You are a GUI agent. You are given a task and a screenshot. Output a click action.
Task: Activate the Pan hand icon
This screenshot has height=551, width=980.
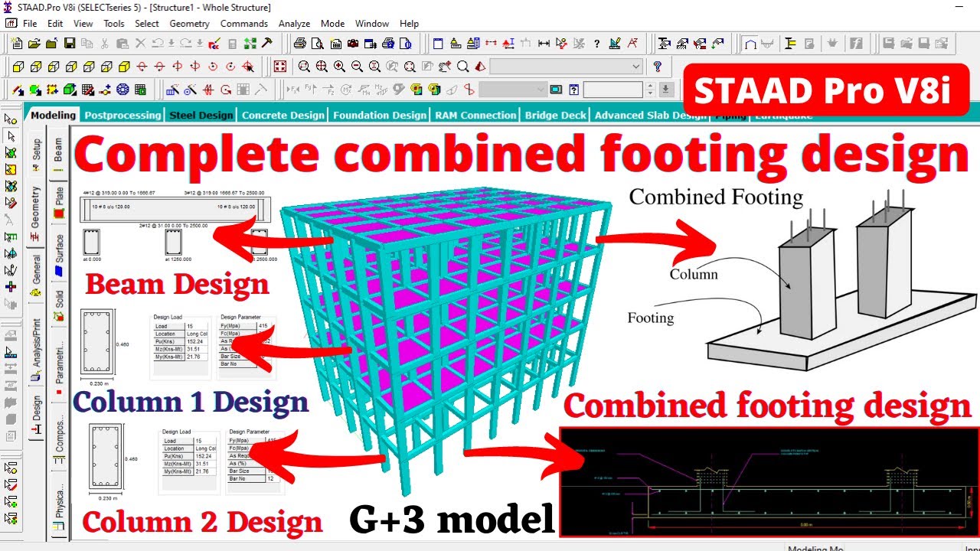pos(445,67)
